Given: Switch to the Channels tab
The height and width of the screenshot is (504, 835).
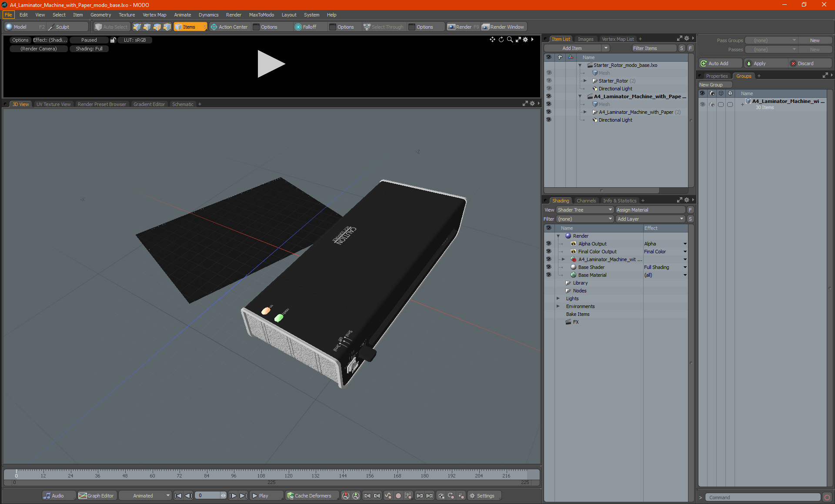Looking at the screenshot, I should [x=586, y=201].
